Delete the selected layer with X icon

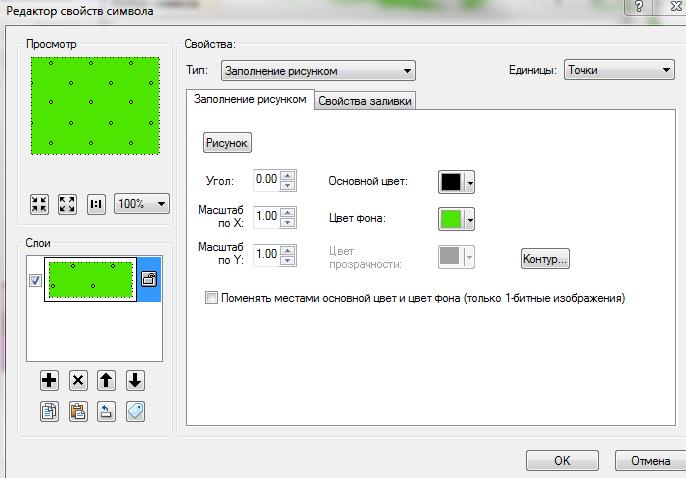pyautogui.click(x=78, y=380)
